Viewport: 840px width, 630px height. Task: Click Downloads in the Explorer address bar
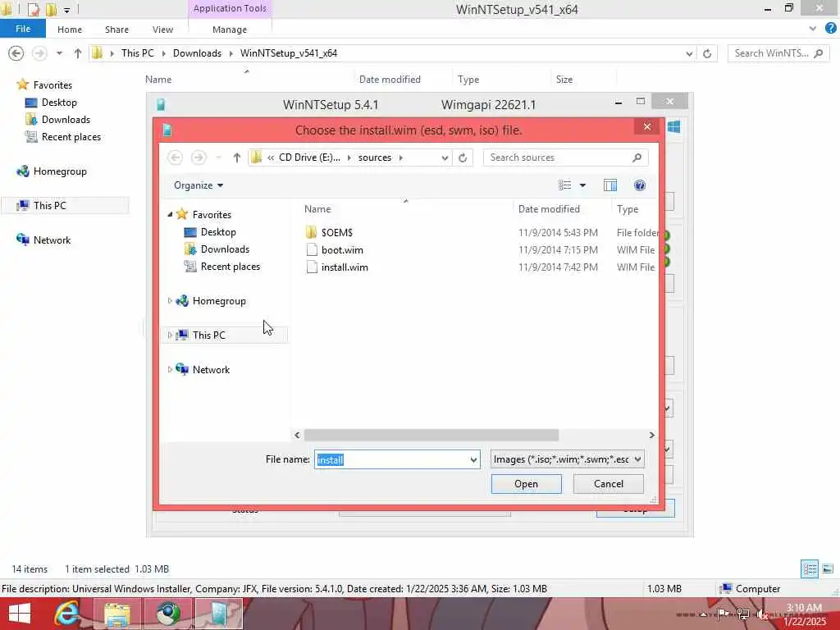[197, 53]
